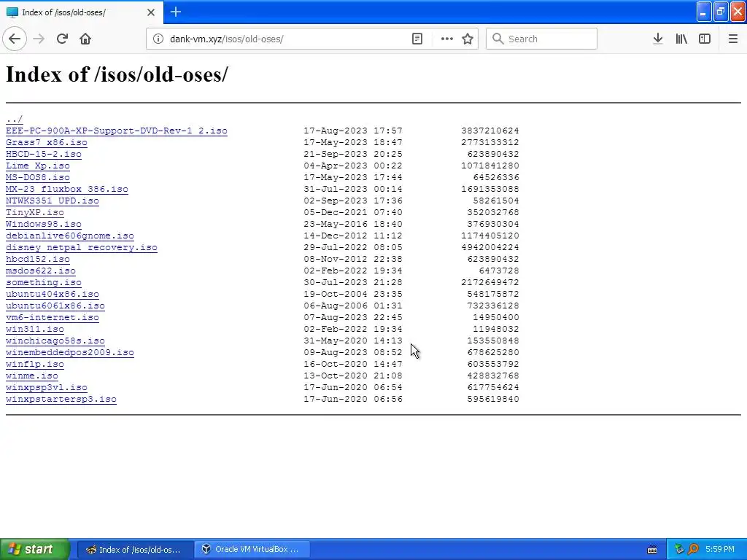Select the Index of /isos/old-oses/ tab
The width and height of the screenshot is (747, 560).
[82, 12]
